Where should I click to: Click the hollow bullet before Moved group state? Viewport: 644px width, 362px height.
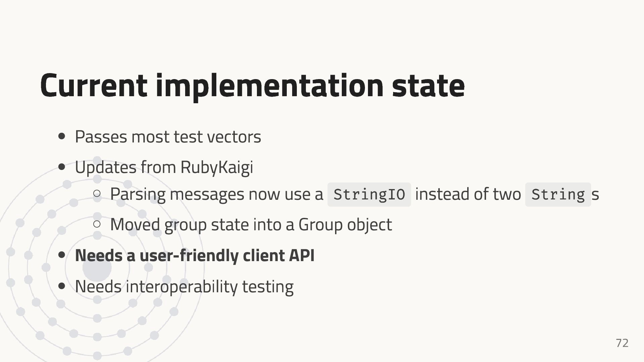(x=97, y=224)
